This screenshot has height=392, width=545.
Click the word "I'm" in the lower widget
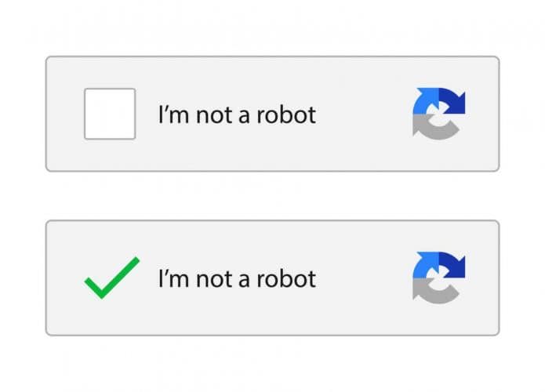tap(171, 278)
